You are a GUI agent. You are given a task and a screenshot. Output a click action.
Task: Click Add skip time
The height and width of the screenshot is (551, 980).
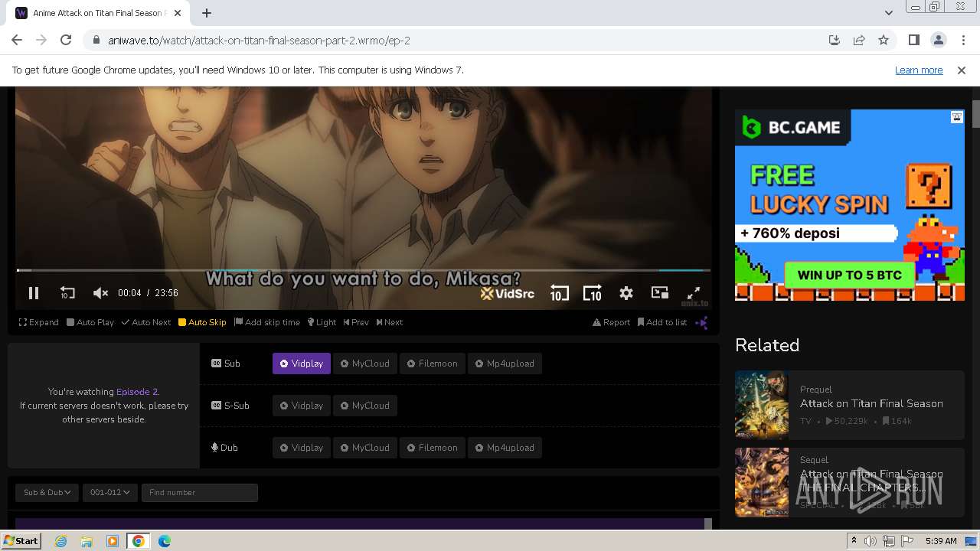click(267, 322)
